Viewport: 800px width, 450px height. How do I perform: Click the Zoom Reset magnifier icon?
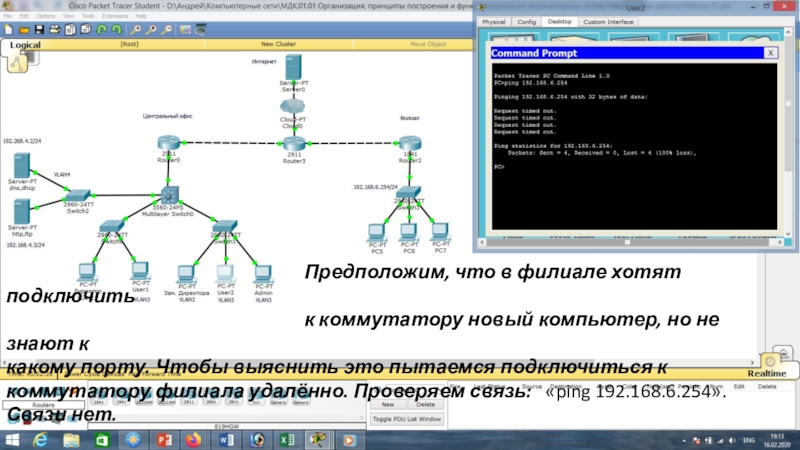151,30
